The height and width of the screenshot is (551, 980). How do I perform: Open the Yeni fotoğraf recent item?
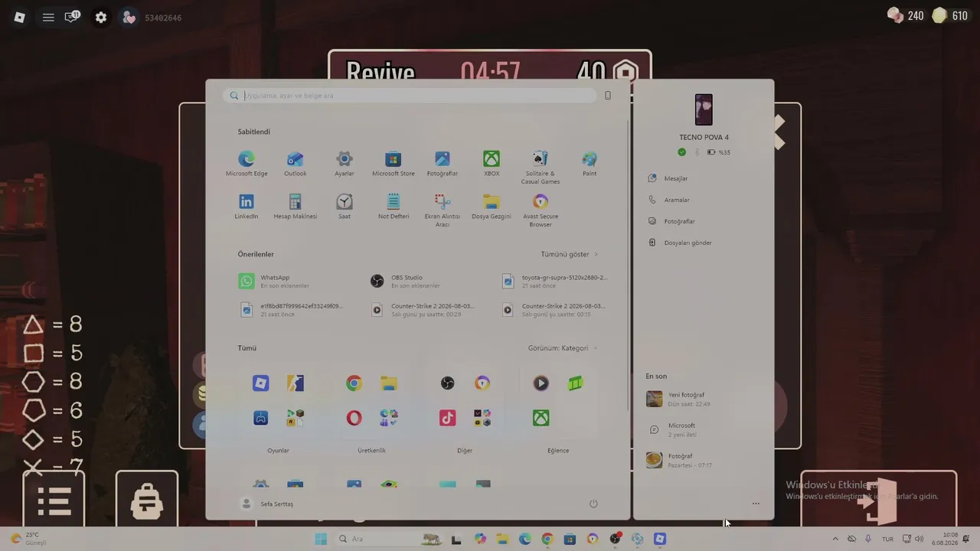[x=679, y=399]
